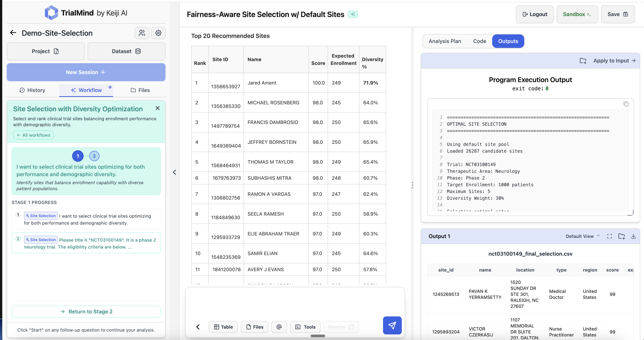
Task: Copy program execution output with copy icon
Action: coord(626,104)
